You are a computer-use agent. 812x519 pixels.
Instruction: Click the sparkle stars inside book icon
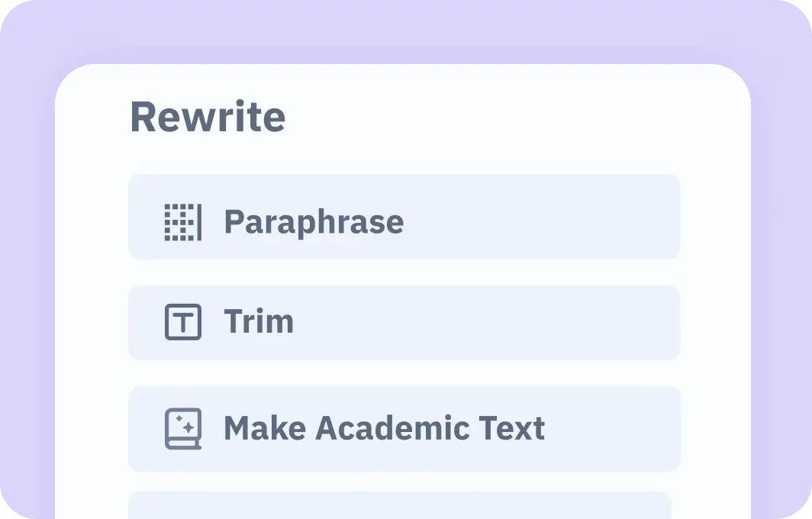coord(185,424)
